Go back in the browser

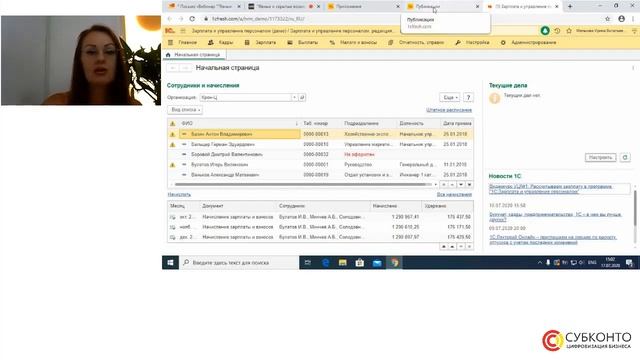pyautogui.click(x=170, y=19)
